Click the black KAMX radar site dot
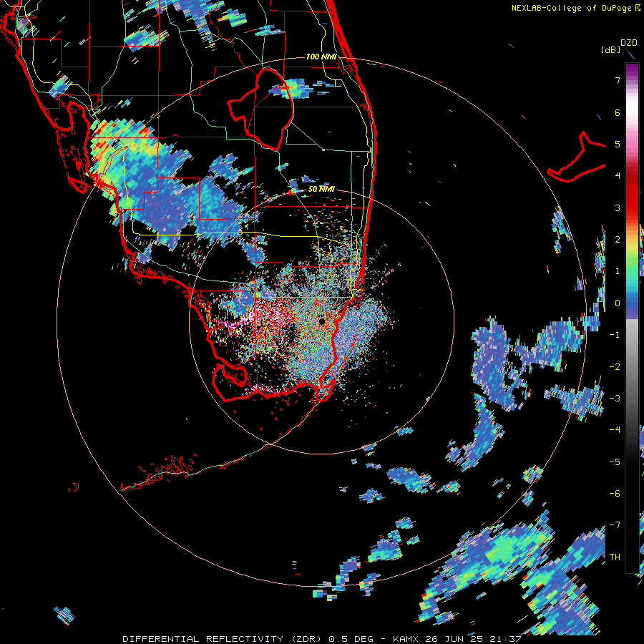Viewport: 644px width, 644px height. pos(322,321)
